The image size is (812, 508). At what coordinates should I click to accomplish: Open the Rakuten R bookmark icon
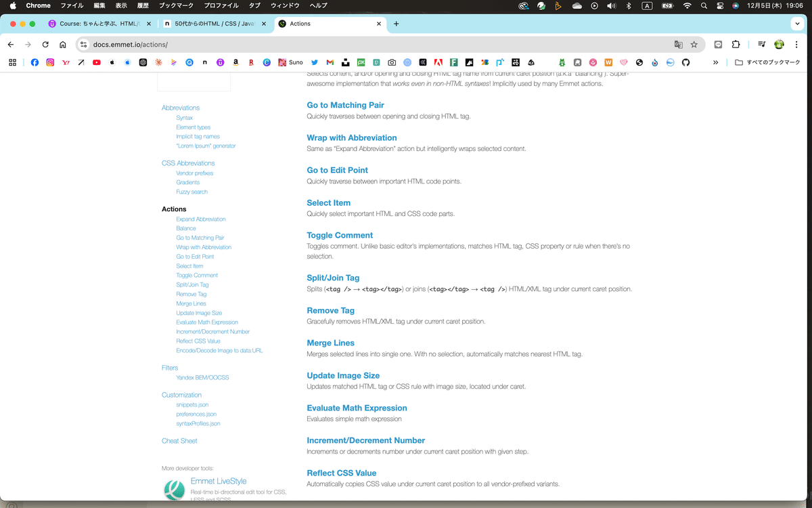(251, 62)
